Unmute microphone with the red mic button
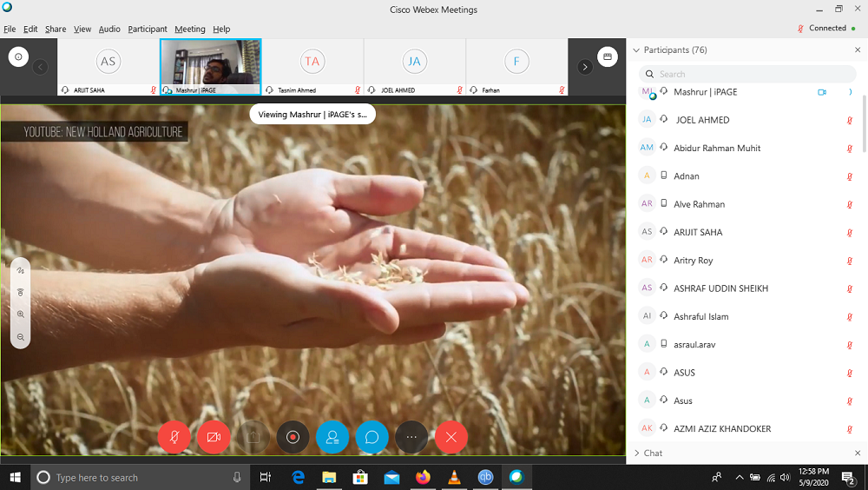Screen dimensions: 868x490 point(174,437)
